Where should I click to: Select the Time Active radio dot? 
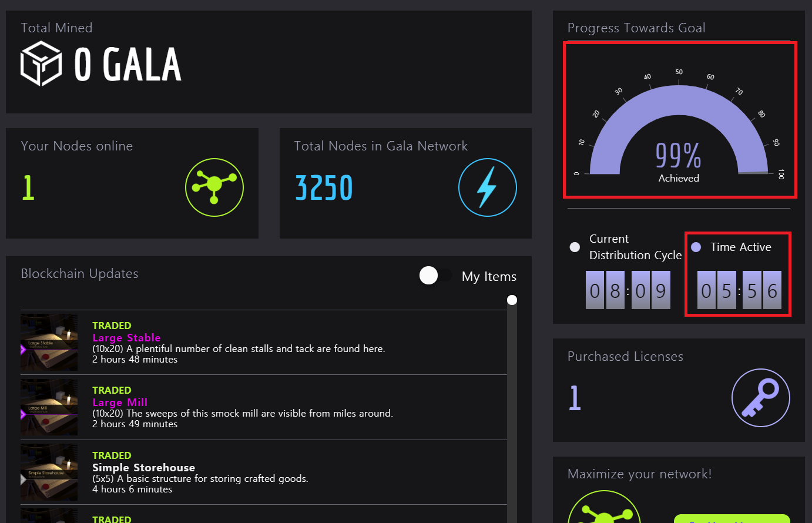point(696,247)
